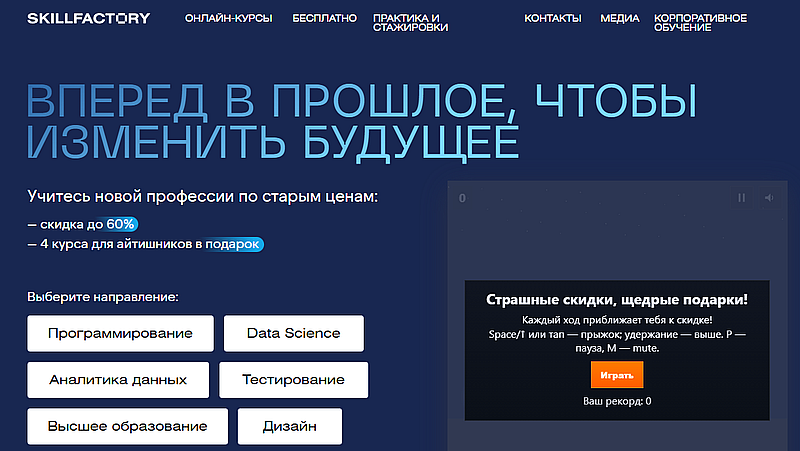Pick the Дизайн direction

290,426
